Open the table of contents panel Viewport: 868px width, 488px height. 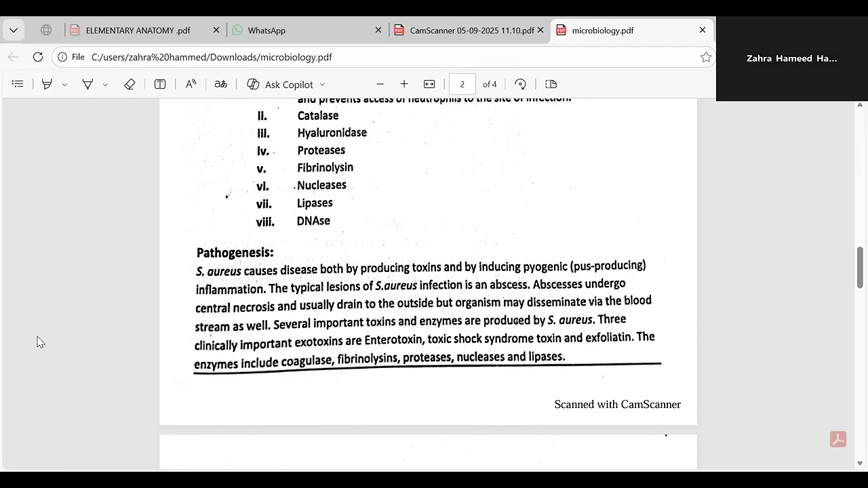pos(18,84)
